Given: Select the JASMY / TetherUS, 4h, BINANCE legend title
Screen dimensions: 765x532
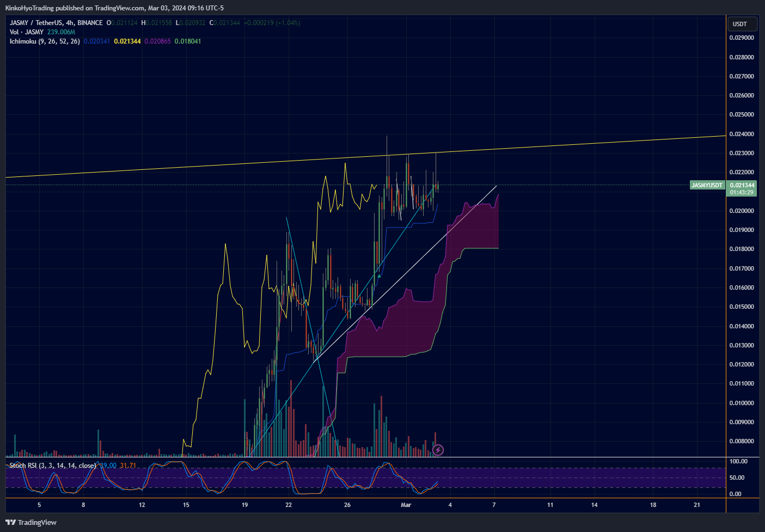Looking at the screenshot, I should click(56, 23).
